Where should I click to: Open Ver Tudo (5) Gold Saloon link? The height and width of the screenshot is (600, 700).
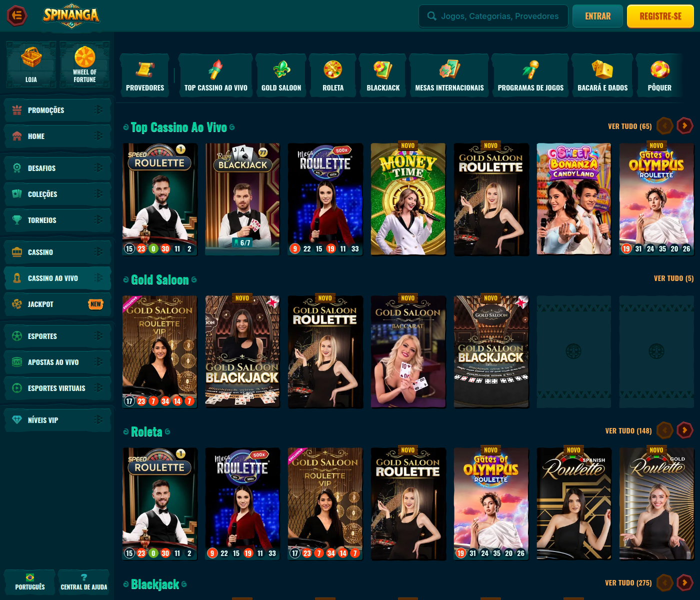point(674,278)
